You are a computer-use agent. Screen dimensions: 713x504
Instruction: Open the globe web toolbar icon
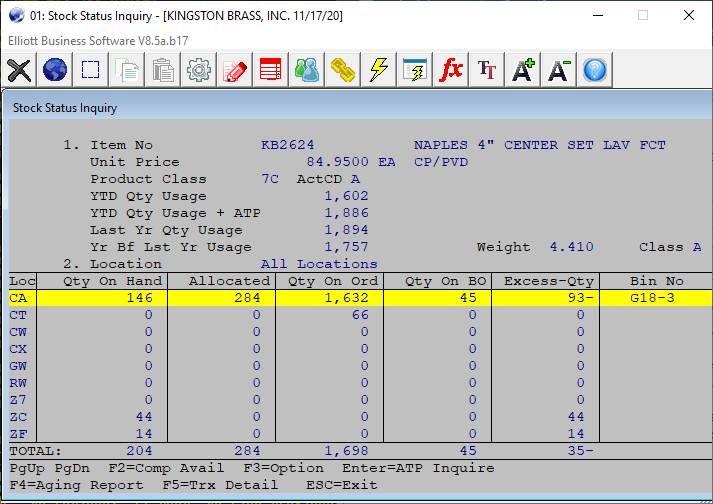(55, 70)
